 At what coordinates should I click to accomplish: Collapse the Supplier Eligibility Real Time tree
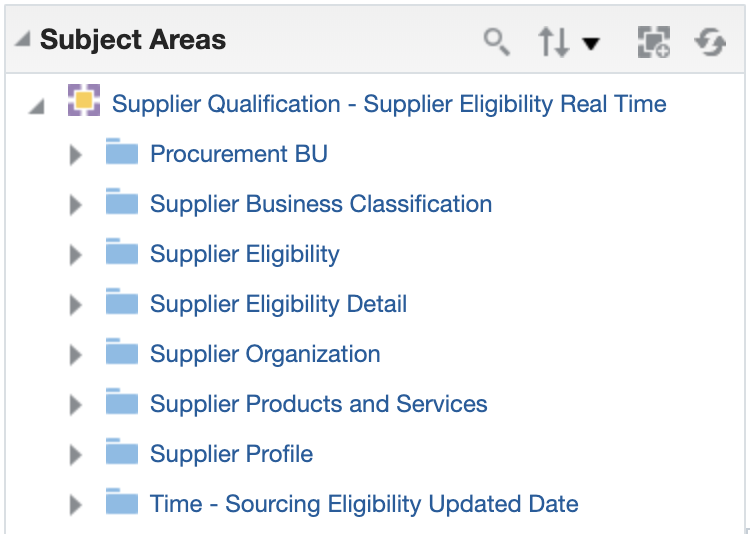tap(37, 106)
